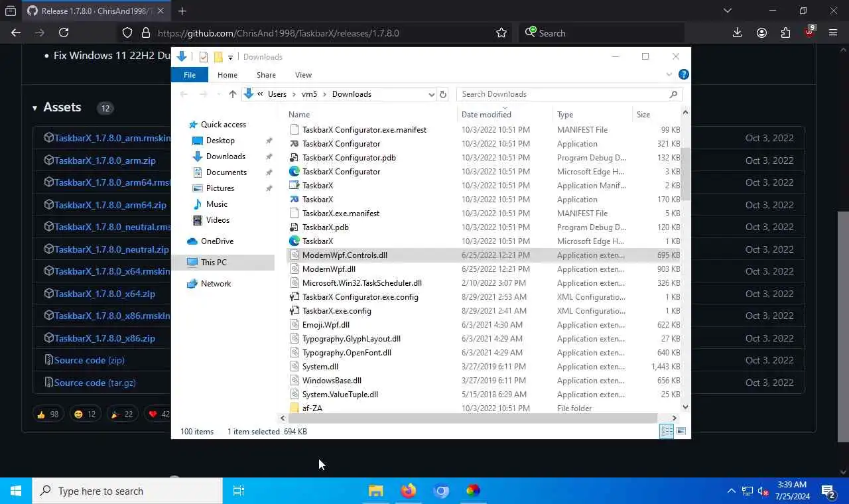The image size is (849, 504).
Task: Select the Network item in navigation pane
Action: click(216, 284)
